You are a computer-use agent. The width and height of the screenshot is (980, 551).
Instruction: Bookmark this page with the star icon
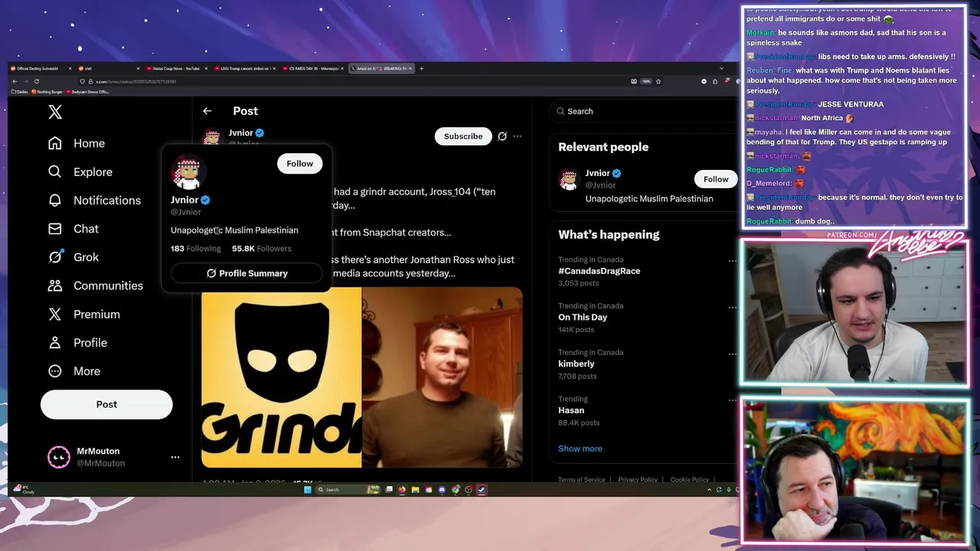click(658, 81)
